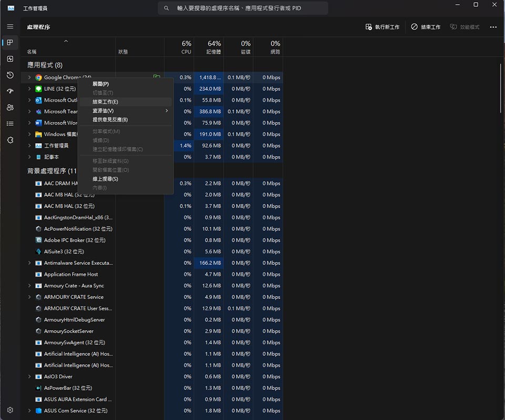Click the LINE app icon
The height and width of the screenshot is (420, 505).
pyautogui.click(x=38, y=89)
